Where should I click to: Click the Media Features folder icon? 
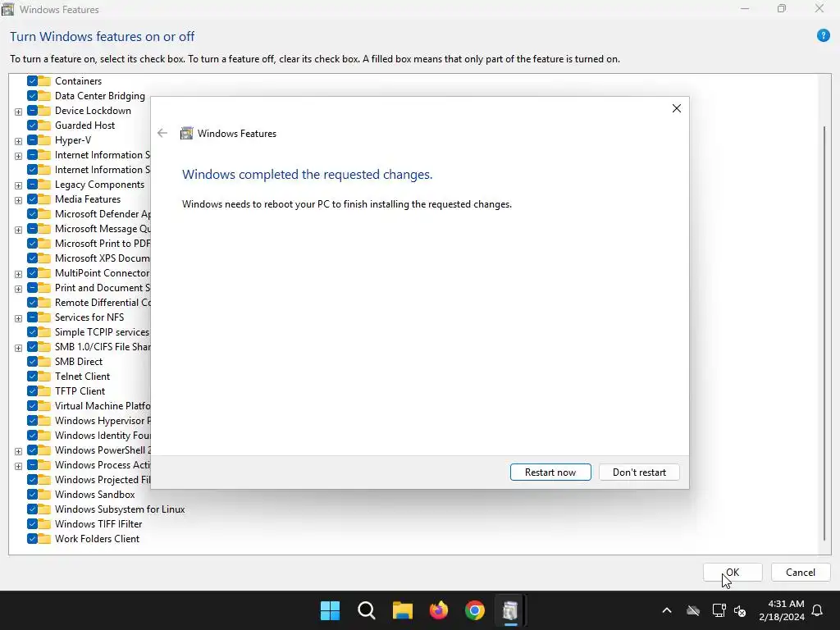[x=44, y=199]
